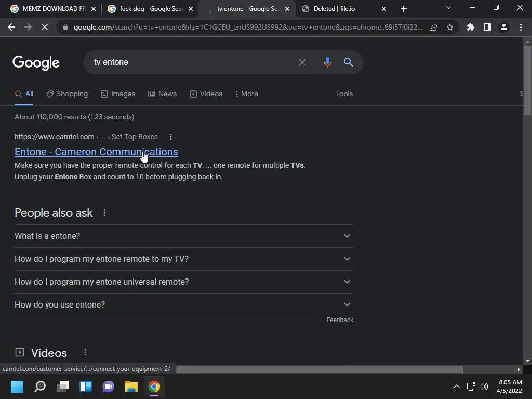Open options for the camtel.com result
This screenshot has width=532, height=399.
point(170,137)
